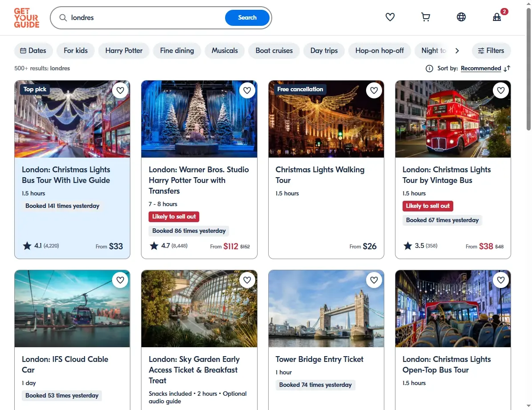The width and height of the screenshot is (532, 410).
Task: Favorite the Warner Bros. Studio Harry Potter tour
Action: click(247, 90)
